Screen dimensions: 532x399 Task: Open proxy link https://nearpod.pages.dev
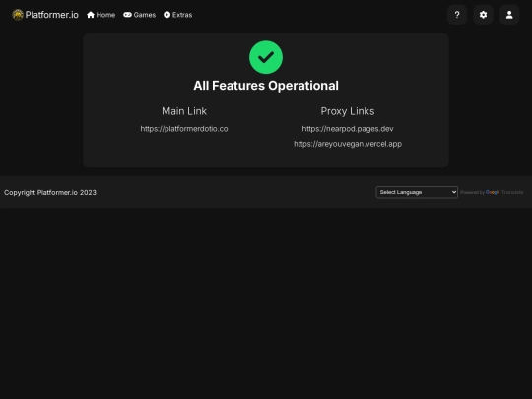coord(348,129)
